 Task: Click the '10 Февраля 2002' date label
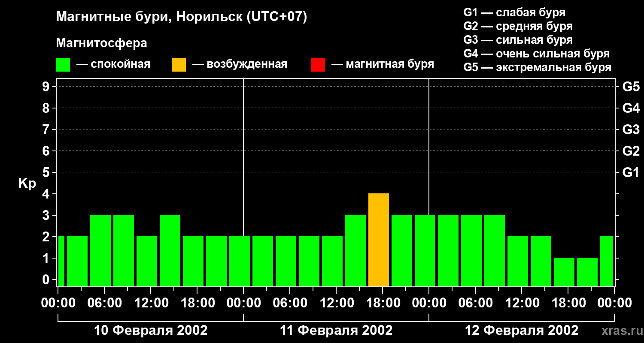click(x=151, y=331)
